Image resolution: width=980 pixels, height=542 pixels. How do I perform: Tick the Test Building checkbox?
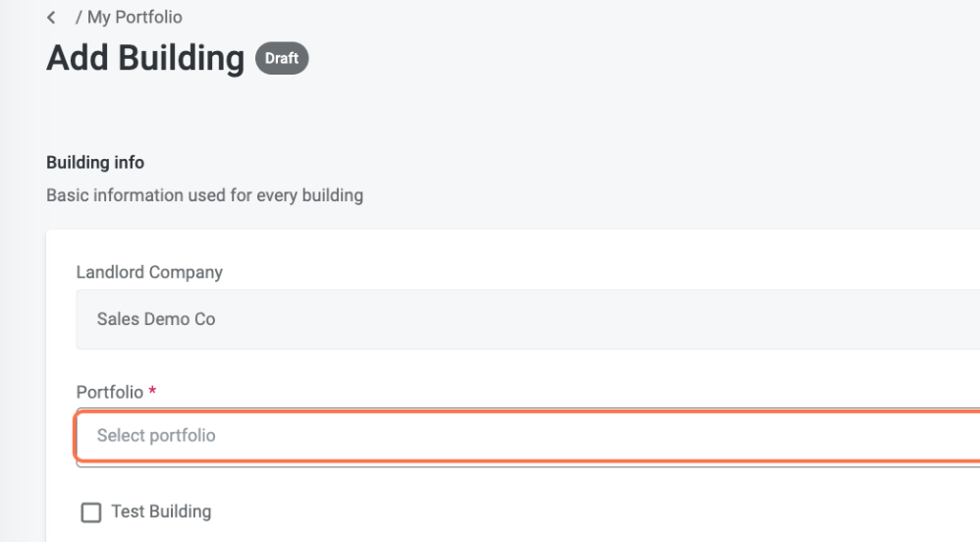point(91,513)
